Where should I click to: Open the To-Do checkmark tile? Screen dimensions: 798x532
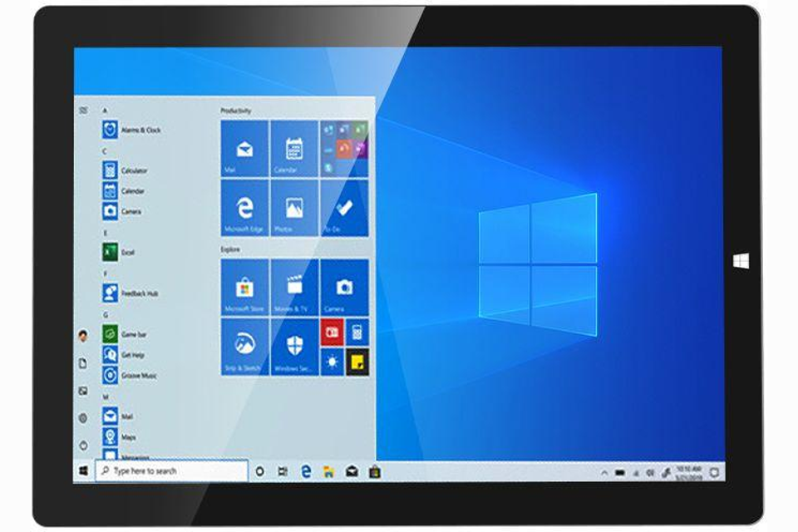click(344, 208)
